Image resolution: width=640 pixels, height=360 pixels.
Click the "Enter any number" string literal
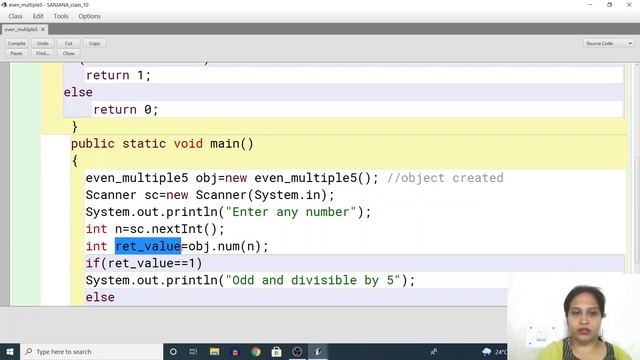coord(291,212)
